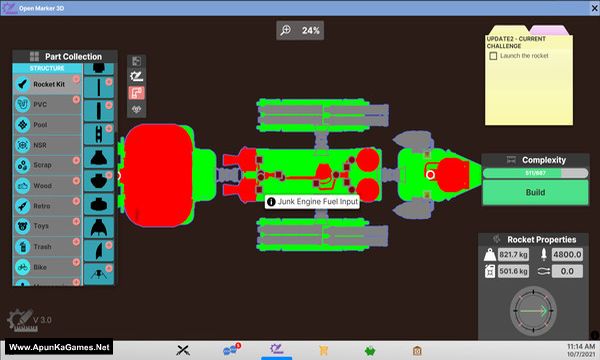Image resolution: width=600 pixels, height=360 pixels.
Task: Click the green Build button
Action: click(x=535, y=192)
